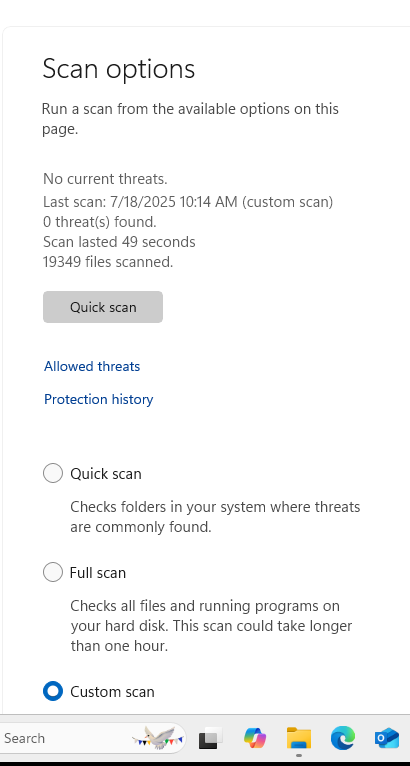Click the 'Full scan' option label text
The image size is (410, 766).
98,573
